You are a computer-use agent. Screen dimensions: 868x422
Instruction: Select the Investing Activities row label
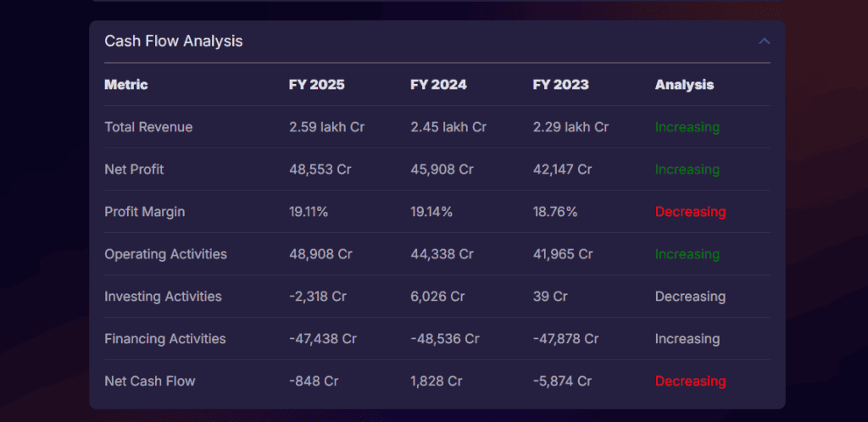click(163, 297)
